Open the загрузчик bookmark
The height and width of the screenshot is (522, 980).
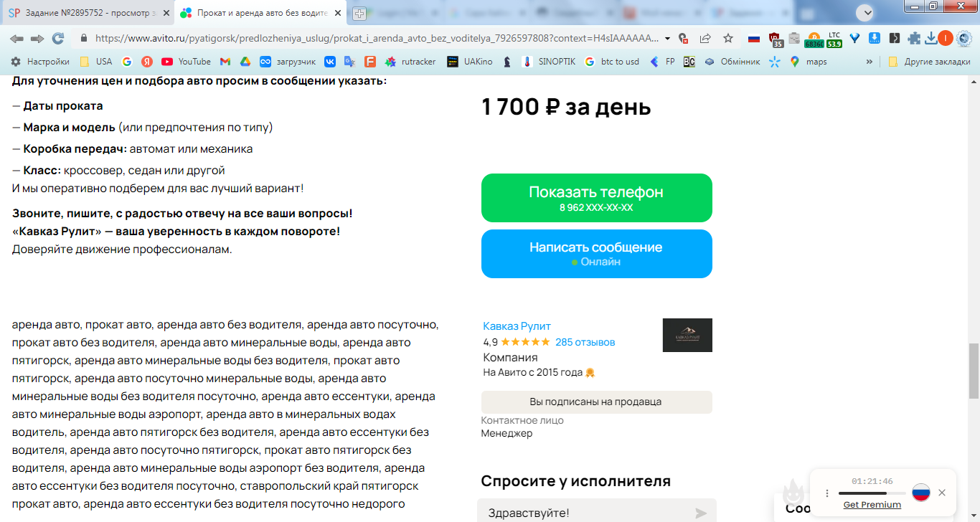click(x=288, y=62)
